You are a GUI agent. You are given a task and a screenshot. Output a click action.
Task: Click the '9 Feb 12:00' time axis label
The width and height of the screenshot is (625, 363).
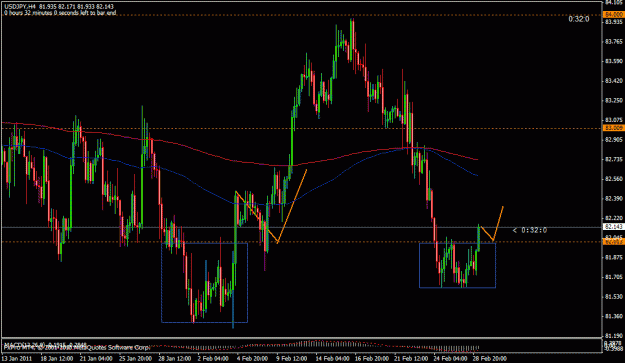292,358
